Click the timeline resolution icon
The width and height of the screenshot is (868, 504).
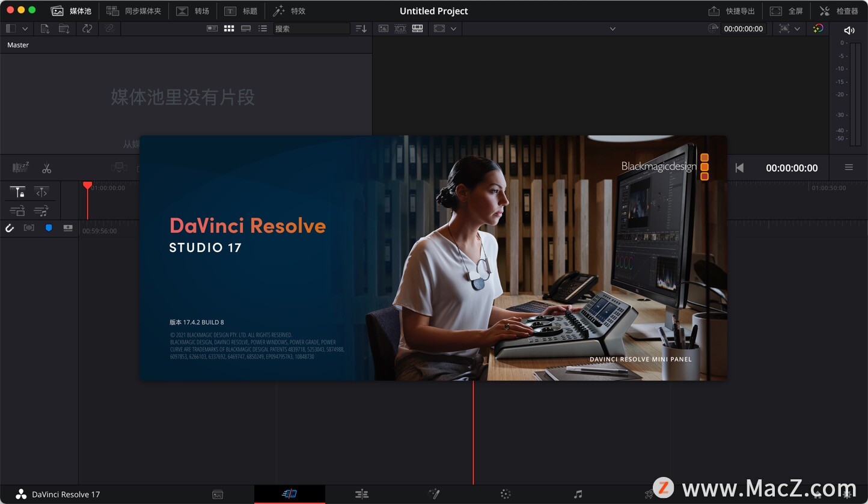(784, 28)
